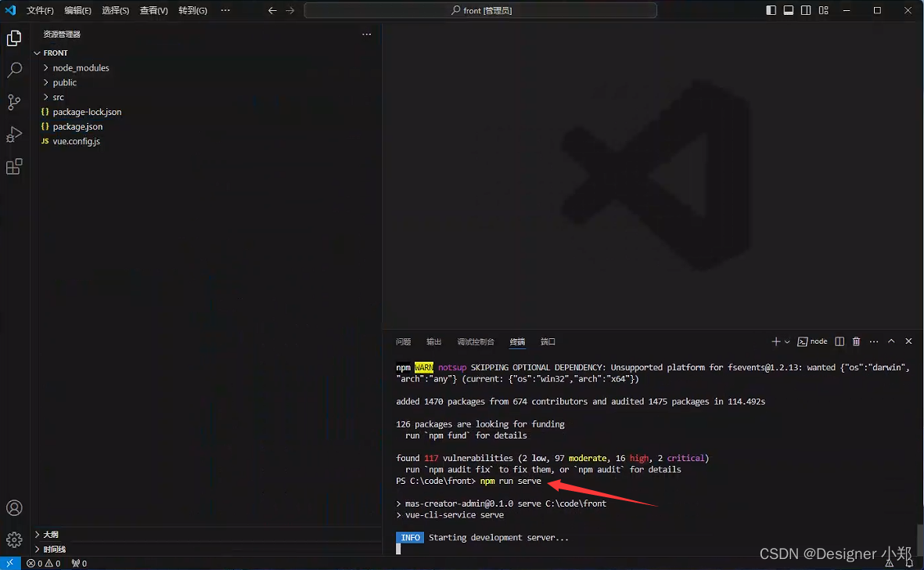Click the 'npm run serve' command text
Screen dimensions: 924x570
pyautogui.click(x=510, y=481)
